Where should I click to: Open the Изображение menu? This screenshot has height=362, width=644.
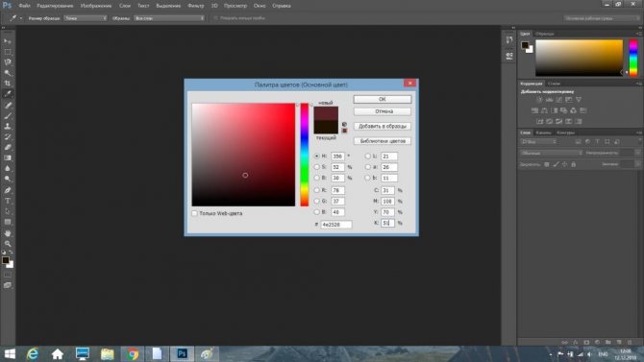click(96, 6)
